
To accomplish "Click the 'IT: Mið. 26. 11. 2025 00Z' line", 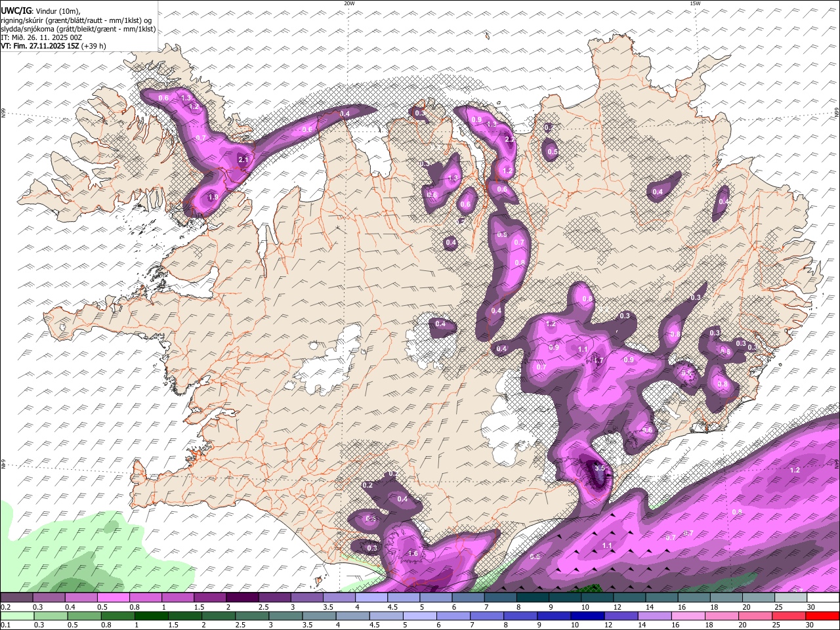I will click(41, 37).
